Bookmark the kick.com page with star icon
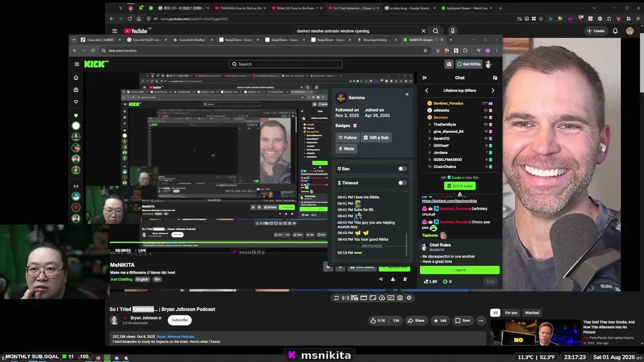 pos(425,50)
